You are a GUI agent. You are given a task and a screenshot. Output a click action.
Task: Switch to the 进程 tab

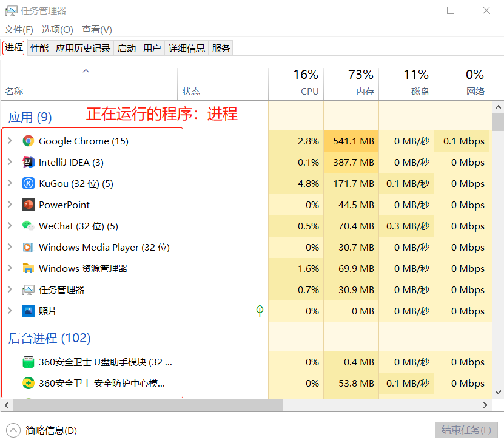click(x=14, y=47)
